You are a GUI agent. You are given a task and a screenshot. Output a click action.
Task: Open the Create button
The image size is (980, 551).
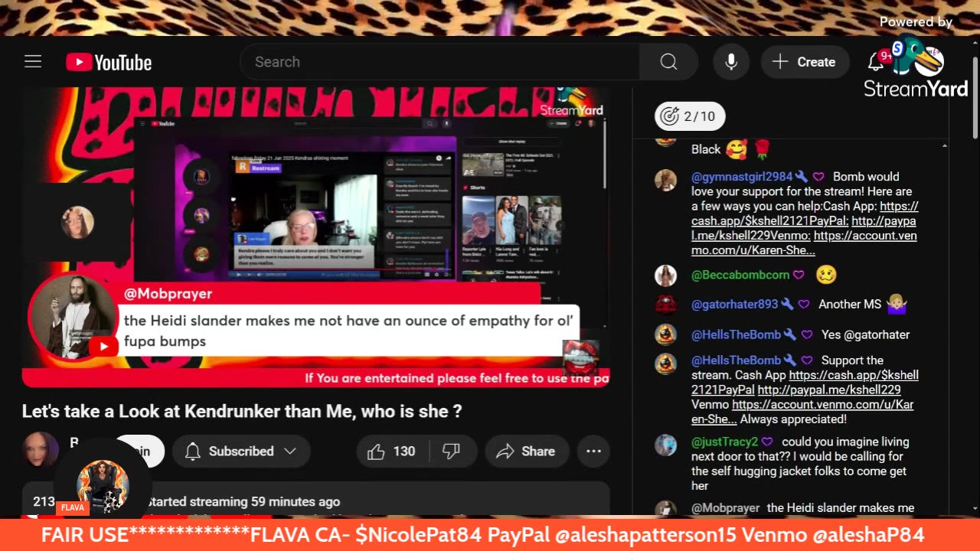click(805, 62)
